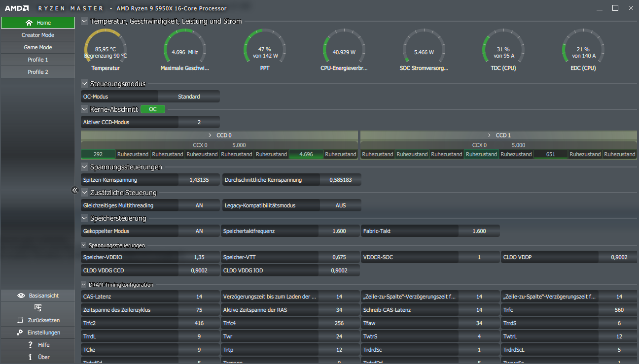Open Einstellungen
The image size is (639, 364).
tap(38, 332)
